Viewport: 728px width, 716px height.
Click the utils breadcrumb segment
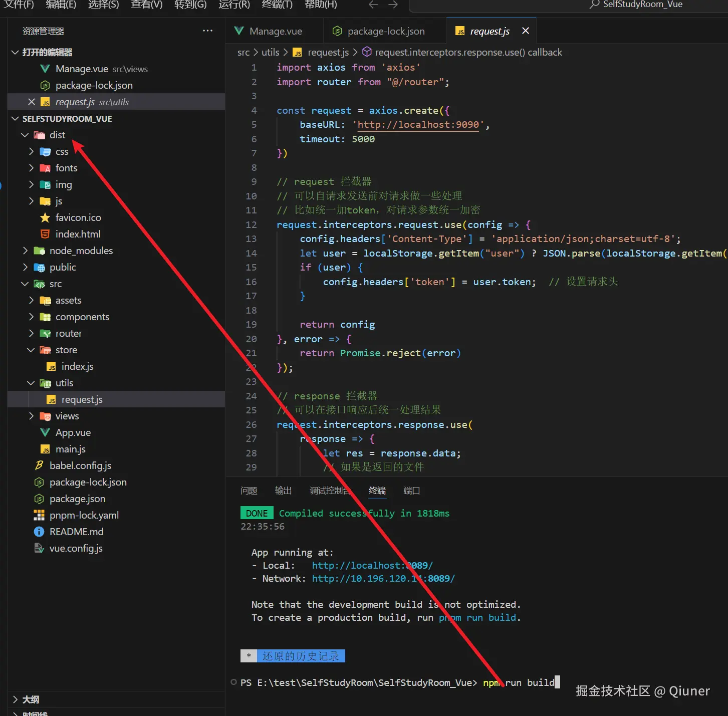click(x=270, y=52)
